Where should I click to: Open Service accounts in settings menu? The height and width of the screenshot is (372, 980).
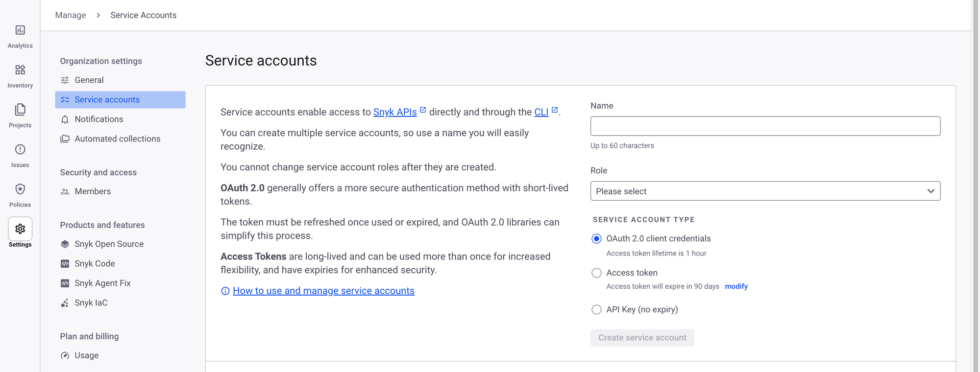[120, 100]
